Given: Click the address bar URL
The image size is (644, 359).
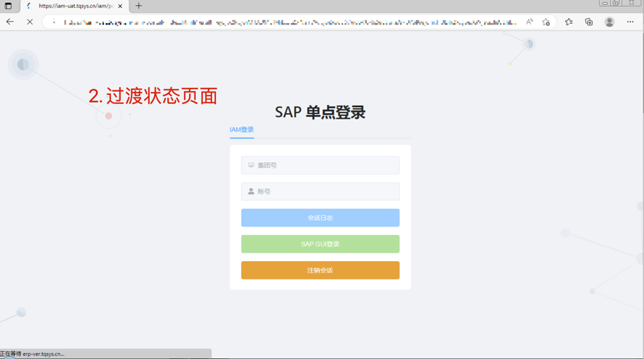Looking at the screenshot, I should click(x=290, y=22).
